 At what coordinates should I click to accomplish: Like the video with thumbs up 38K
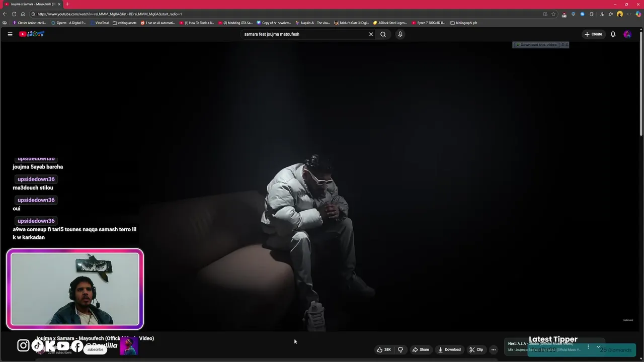(x=384, y=349)
